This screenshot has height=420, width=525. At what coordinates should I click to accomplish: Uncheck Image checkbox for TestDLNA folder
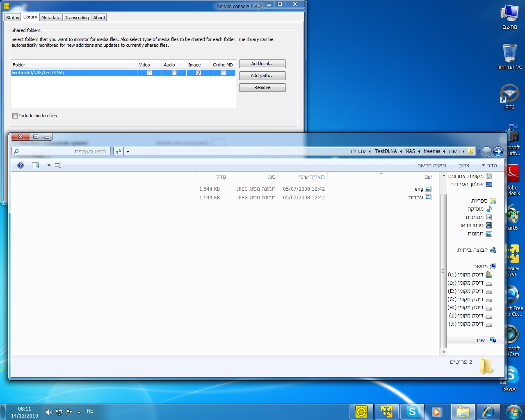click(199, 73)
